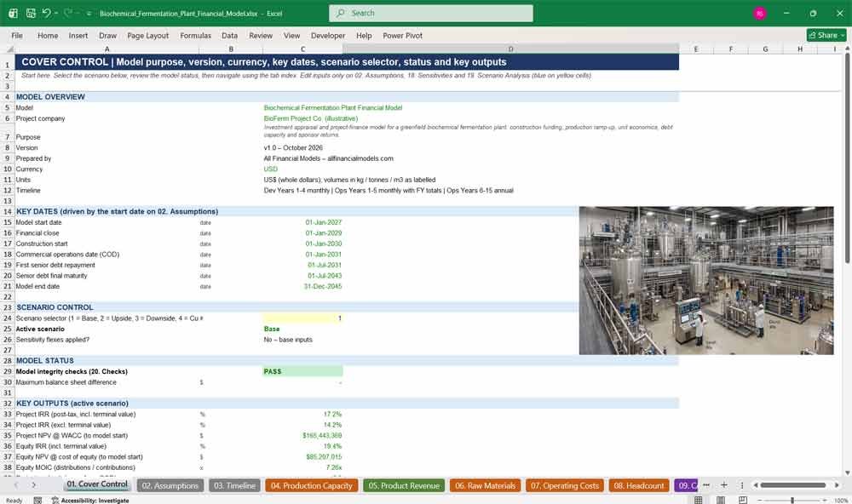852x504 pixels.
Task: Click the horizontal scrollbar right arrow
Action: pyautogui.click(x=837, y=485)
